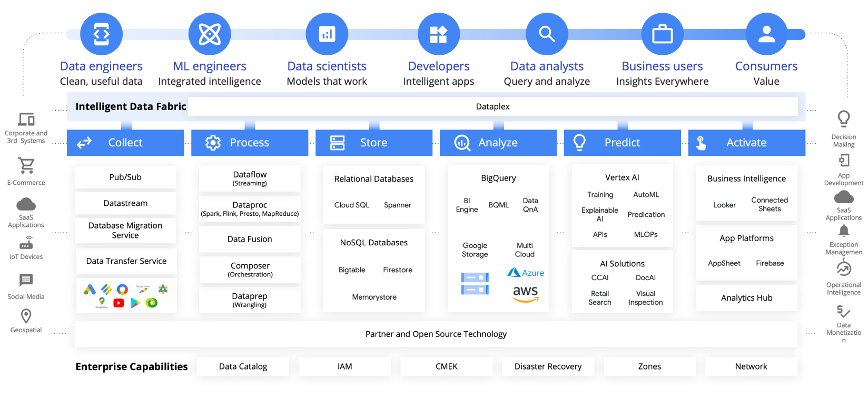Viewport: 868px width, 398px height.
Task: Open Dataflow (Streaming) box
Action: tap(250, 178)
